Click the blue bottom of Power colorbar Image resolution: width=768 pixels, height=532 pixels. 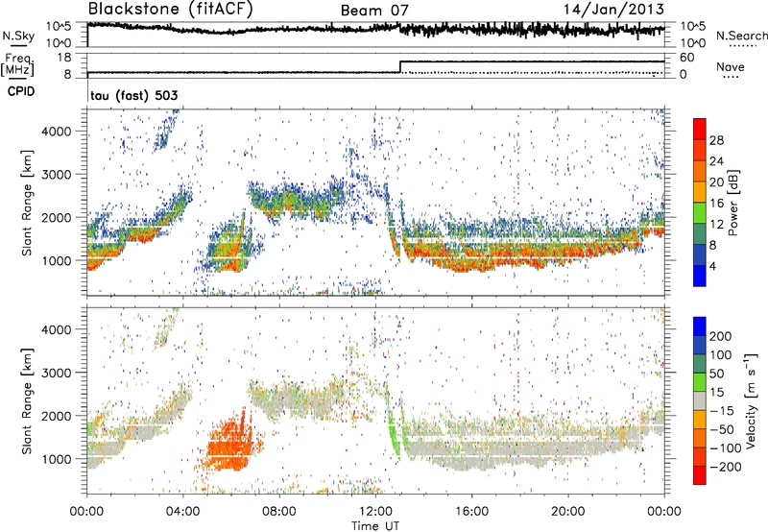coord(700,276)
